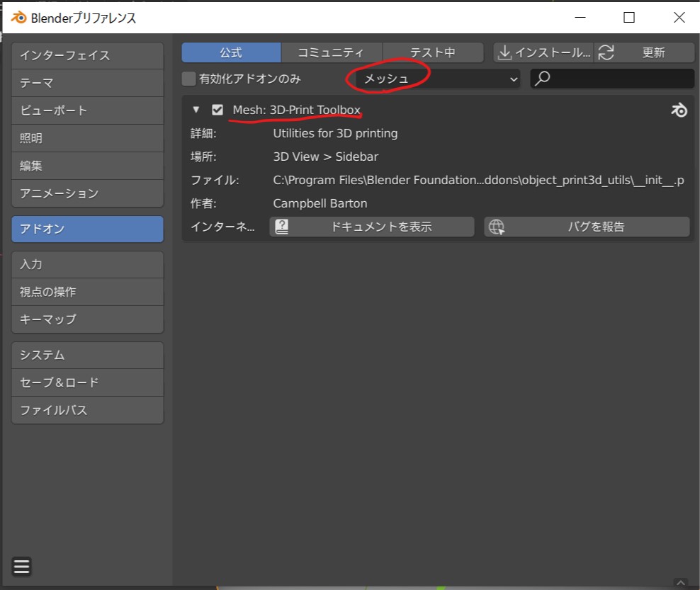Open the キーマップ preferences section
Image resolution: width=700 pixels, height=590 pixels.
pos(88,319)
